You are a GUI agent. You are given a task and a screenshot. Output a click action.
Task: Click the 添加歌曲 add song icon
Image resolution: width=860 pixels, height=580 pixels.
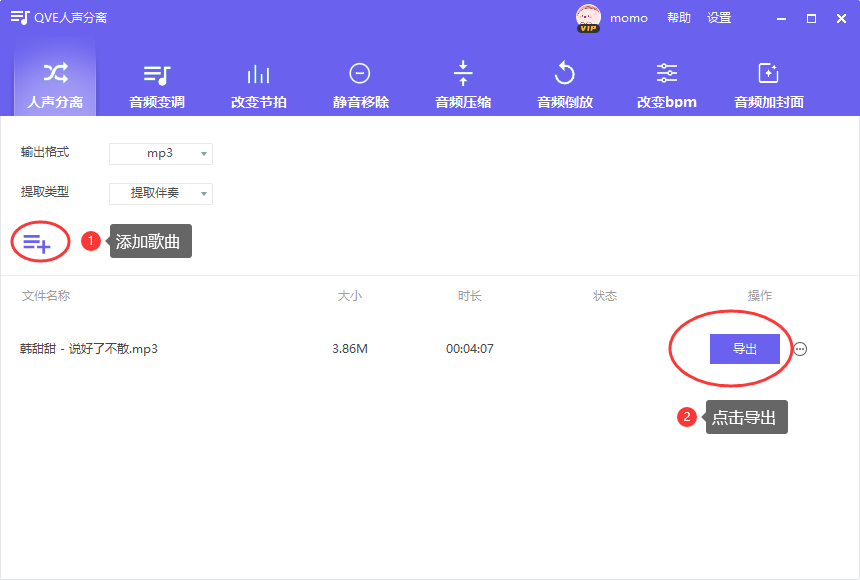[x=40, y=241]
